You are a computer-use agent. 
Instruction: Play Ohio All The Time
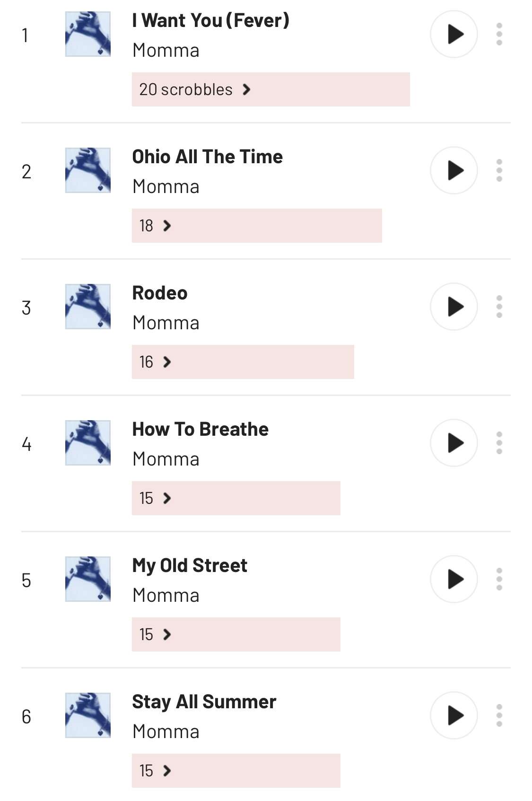tap(454, 170)
